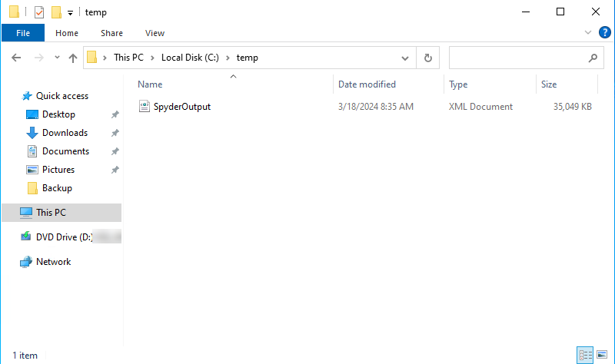
Task: Select This PC in the address breadcrumb
Action: [x=128, y=58]
